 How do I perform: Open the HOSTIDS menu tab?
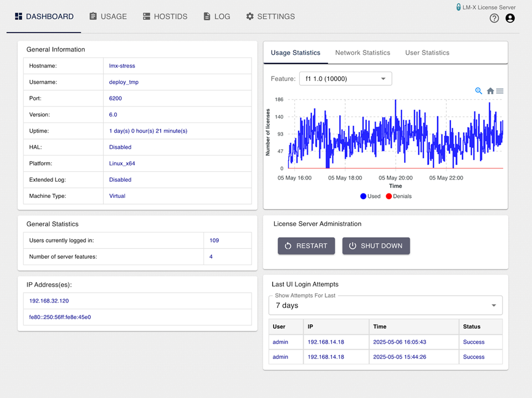coord(165,16)
